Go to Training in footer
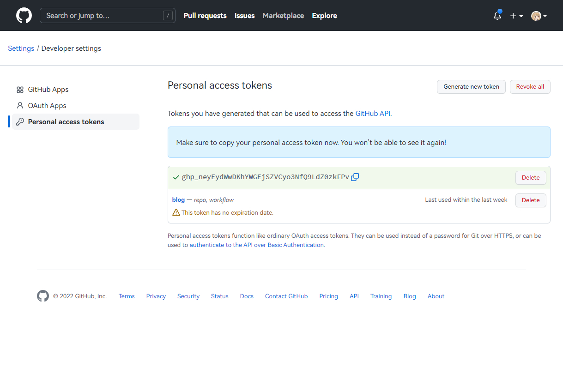The height and width of the screenshot is (392, 563). point(381,296)
